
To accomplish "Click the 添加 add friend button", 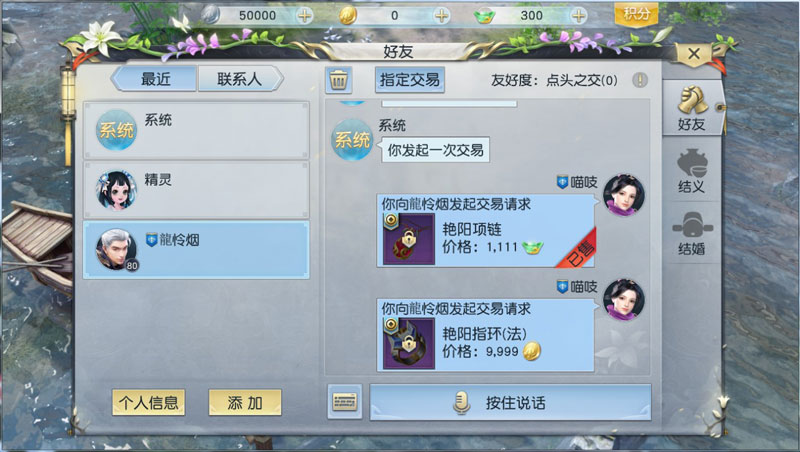I will (x=245, y=403).
